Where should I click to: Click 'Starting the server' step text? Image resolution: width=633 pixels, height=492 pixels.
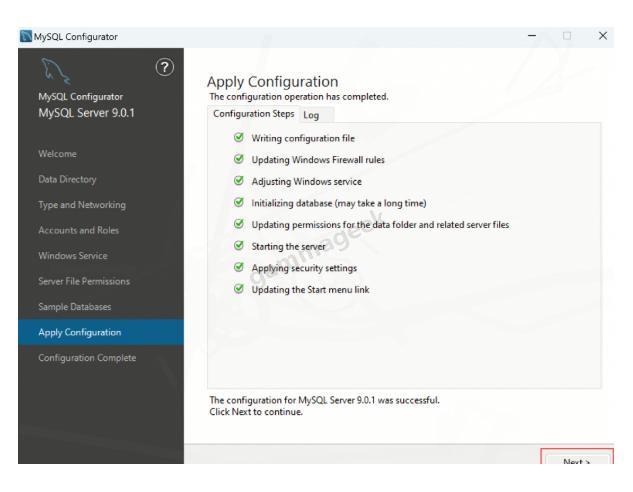[x=289, y=247]
